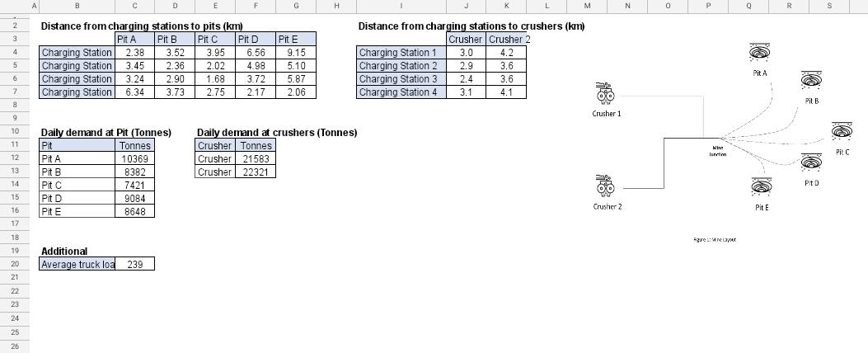The width and height of the screenshot is (868, 353).
Task: Select column I header
Action: coord(401,6)
